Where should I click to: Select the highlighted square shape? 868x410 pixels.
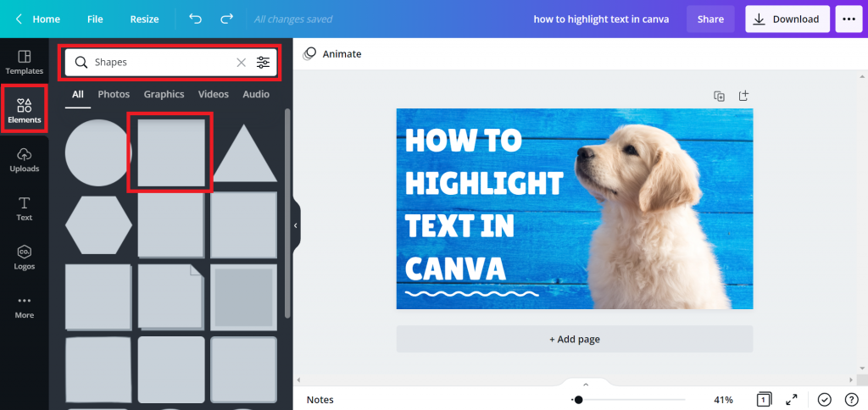(x=170, y=152)
